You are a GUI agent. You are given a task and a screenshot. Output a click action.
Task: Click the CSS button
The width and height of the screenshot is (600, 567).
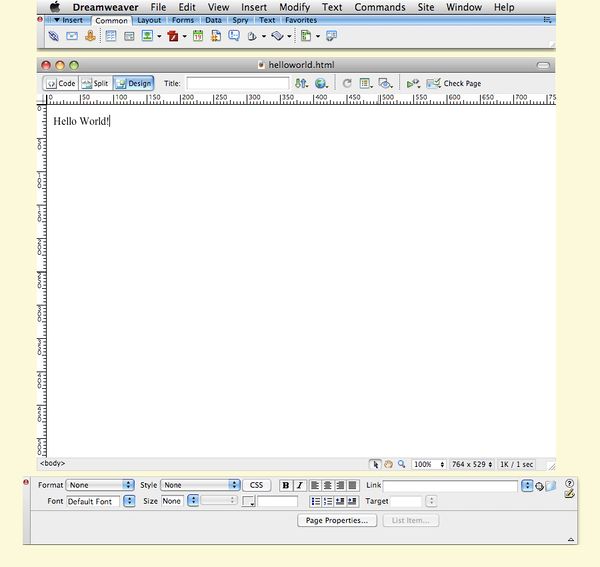click(x=257, y=485)
